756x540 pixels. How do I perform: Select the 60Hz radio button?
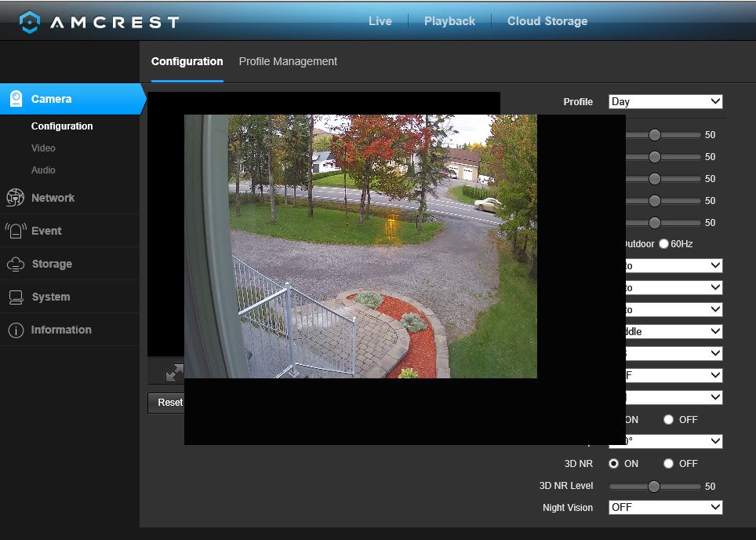click(664, 243)
